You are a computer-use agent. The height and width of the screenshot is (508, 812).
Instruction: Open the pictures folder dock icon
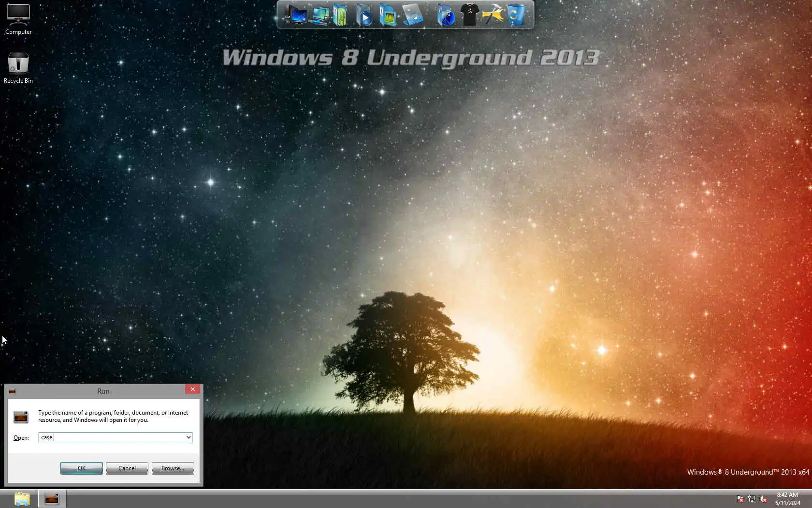pyautogui.click(x=388, y=15)
